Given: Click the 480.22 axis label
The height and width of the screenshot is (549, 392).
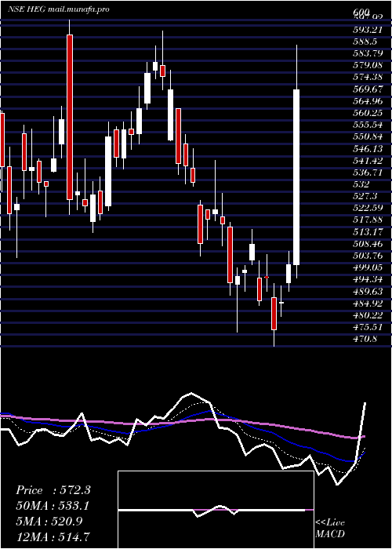Looking at the screenshot, I should point(367,315).
